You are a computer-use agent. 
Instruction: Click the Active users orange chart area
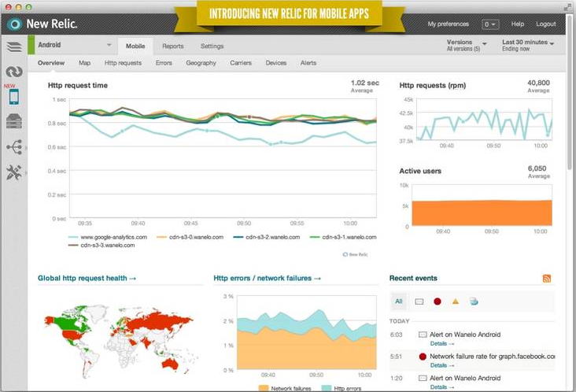pos(482,213)
